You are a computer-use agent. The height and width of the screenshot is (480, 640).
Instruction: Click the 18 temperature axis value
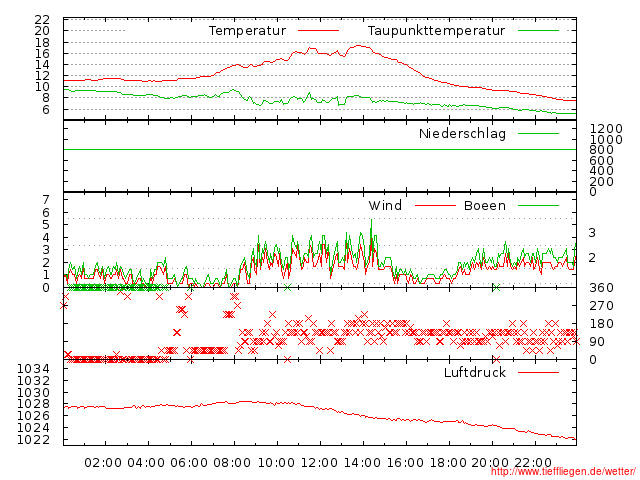42,42
